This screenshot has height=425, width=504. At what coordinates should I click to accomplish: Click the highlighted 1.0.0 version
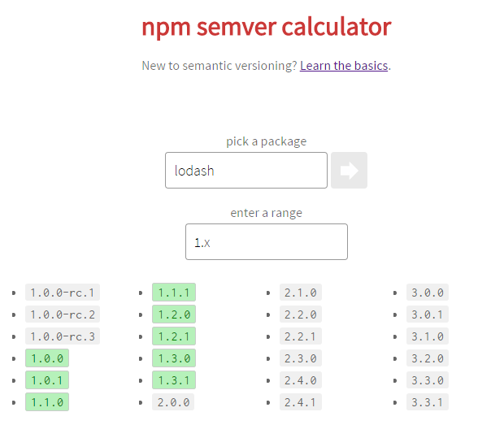47,358
